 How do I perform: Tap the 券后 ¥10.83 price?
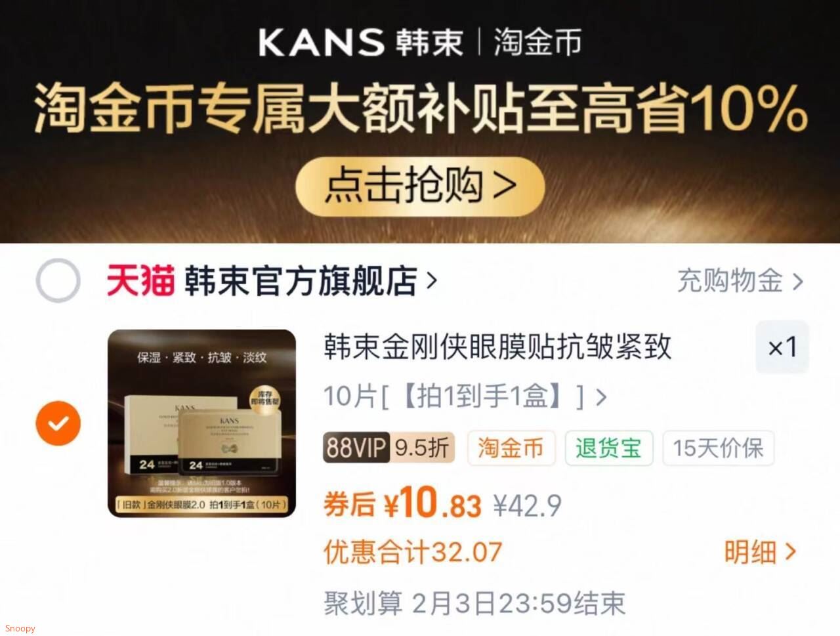tap(402, 504)
